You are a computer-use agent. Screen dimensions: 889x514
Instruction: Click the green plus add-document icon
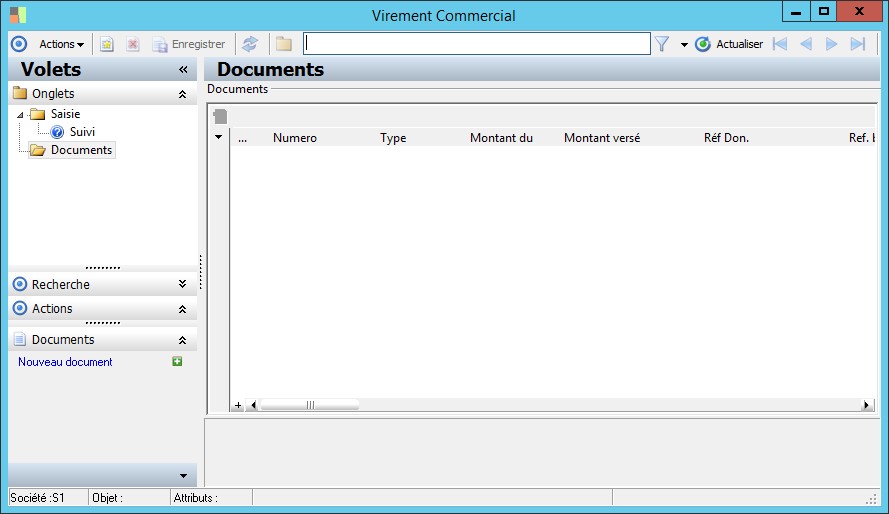tap(177, 362)
